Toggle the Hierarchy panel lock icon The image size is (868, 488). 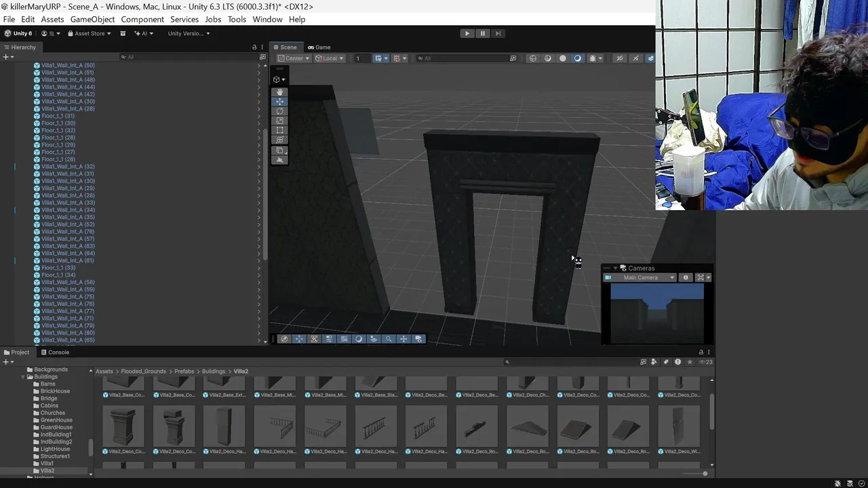pos(254,47)
